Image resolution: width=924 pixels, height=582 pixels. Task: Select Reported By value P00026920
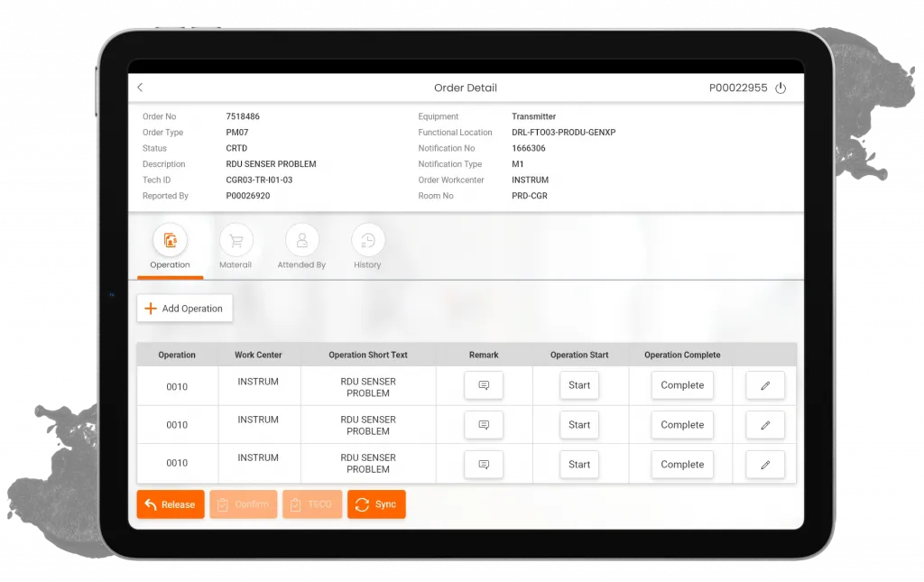248,196
